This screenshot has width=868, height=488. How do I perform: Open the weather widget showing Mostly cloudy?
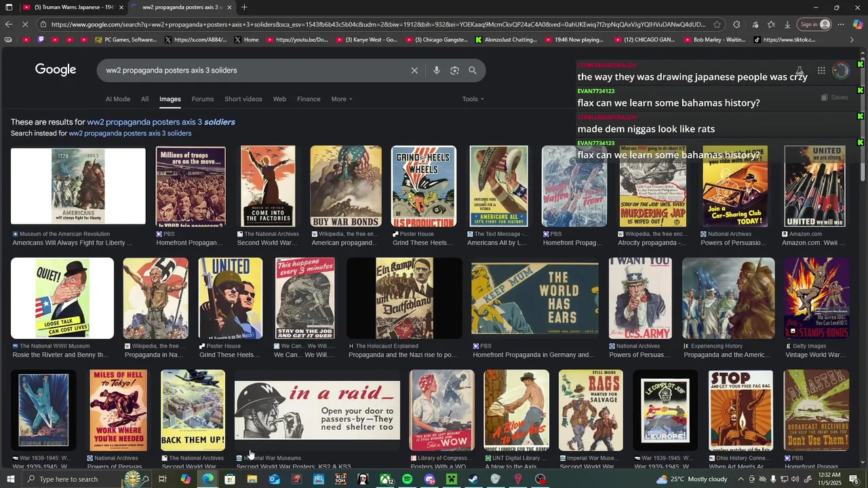click(692, 479)
